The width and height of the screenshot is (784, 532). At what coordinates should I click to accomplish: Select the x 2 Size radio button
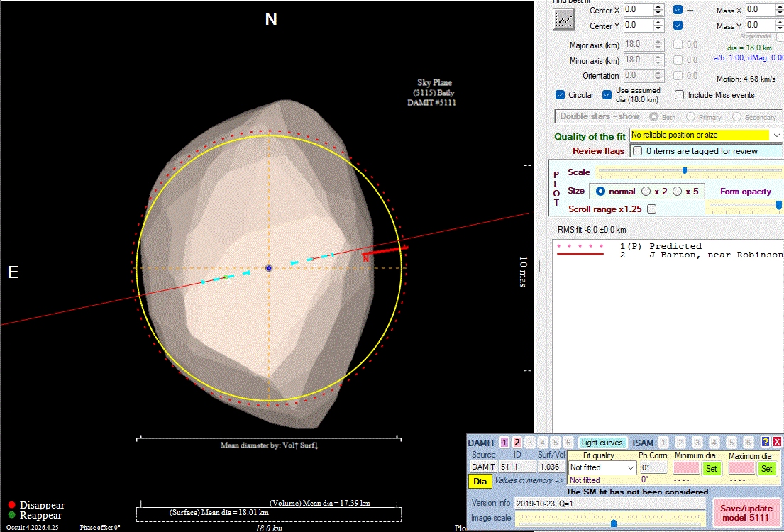pyautogui.click(x=646, y=191)
